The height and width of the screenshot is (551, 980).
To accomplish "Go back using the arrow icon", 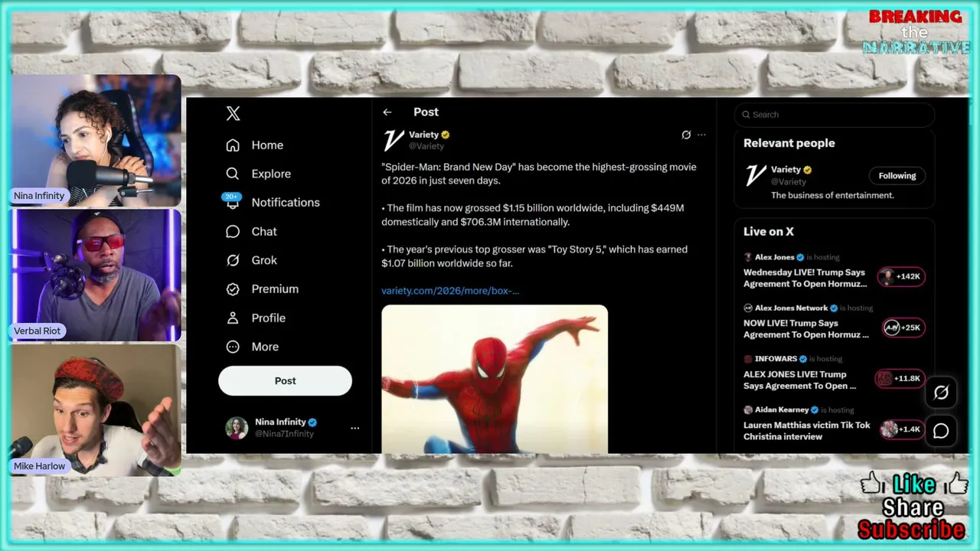I will (387, 112).
